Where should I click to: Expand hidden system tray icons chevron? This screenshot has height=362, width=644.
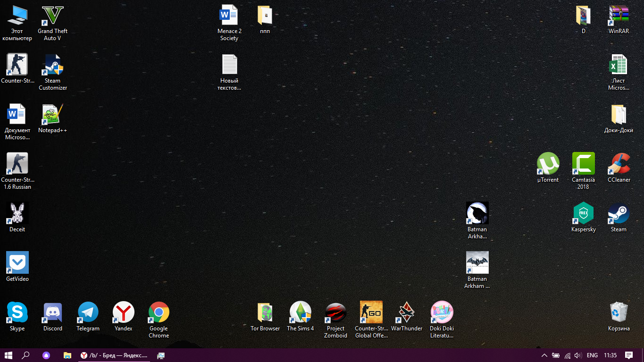tap(544, 355)
